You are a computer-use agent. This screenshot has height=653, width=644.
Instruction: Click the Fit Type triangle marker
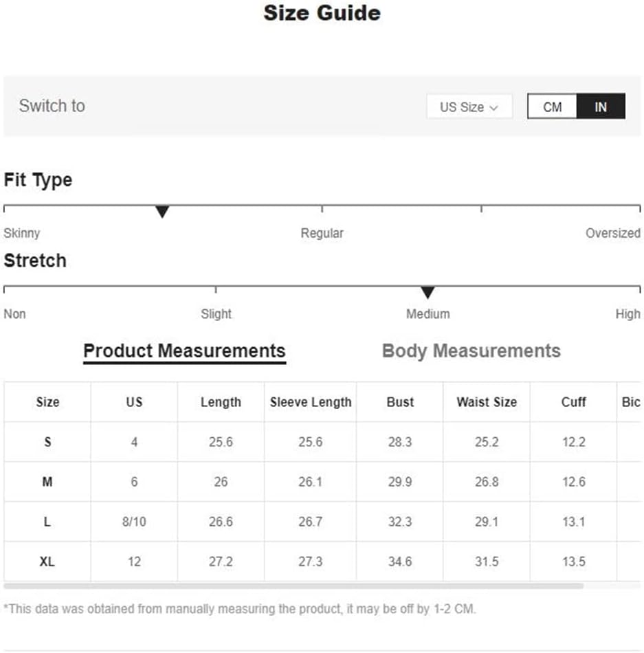pyautogui.click(x=162, y=212)
